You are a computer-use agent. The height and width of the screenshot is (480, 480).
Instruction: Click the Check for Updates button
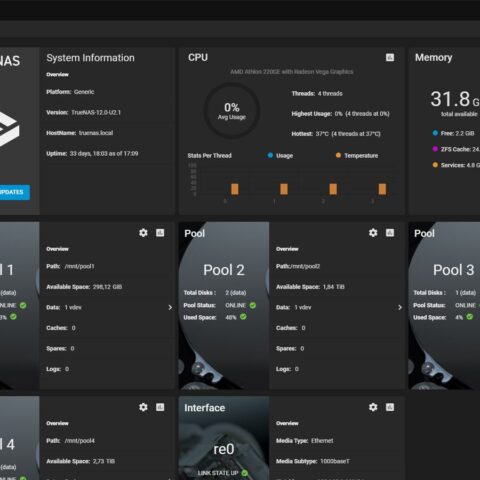click(15, 192)
